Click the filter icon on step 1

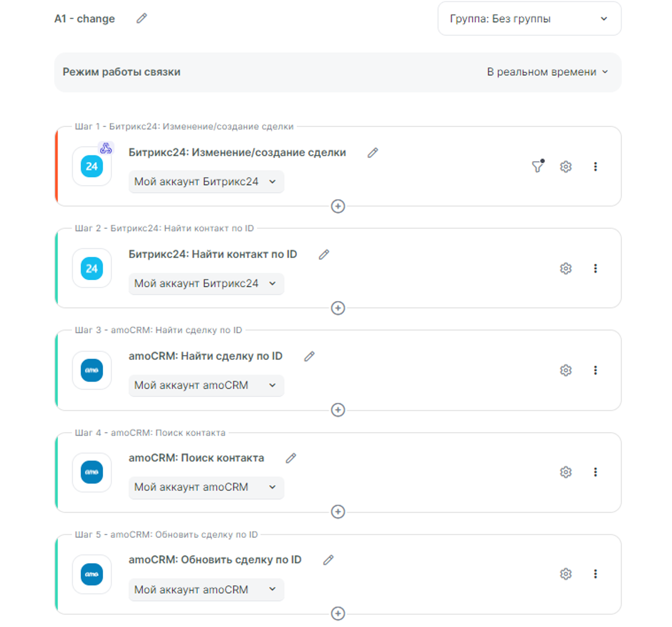pos(538,166)
